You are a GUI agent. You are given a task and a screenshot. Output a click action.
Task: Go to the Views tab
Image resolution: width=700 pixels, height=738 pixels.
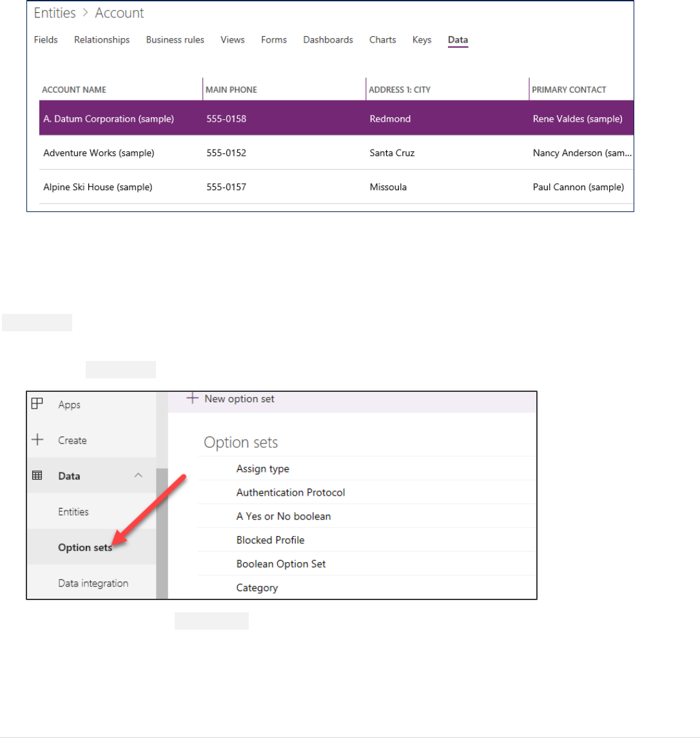tap(233, 40)
